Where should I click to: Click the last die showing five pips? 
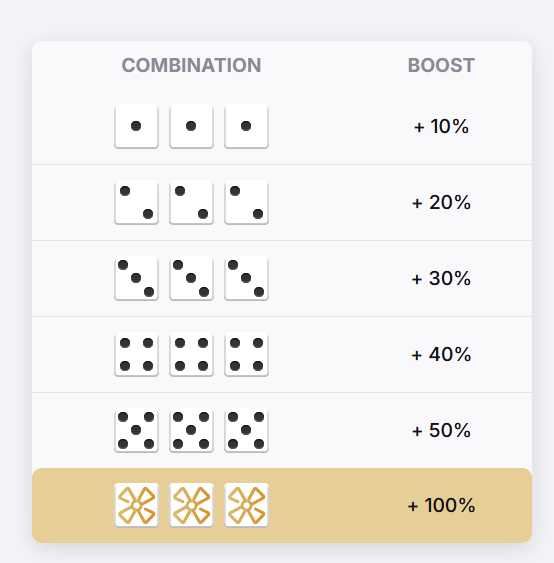click(x=246, y=430)
